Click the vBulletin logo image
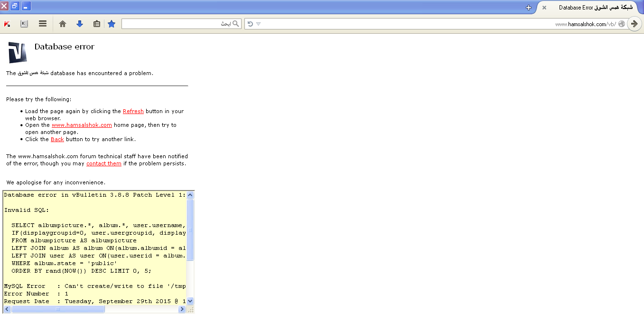This screenshot has width=644, height=324. (18, 52)
